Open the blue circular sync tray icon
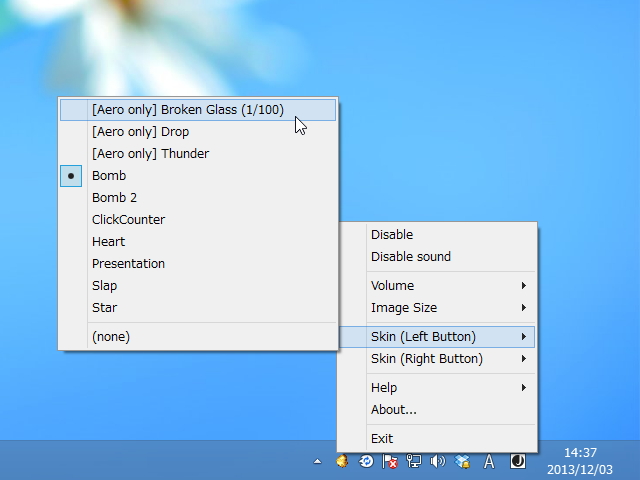The width and height of the screenshot is (640, 480). point(366,461)
